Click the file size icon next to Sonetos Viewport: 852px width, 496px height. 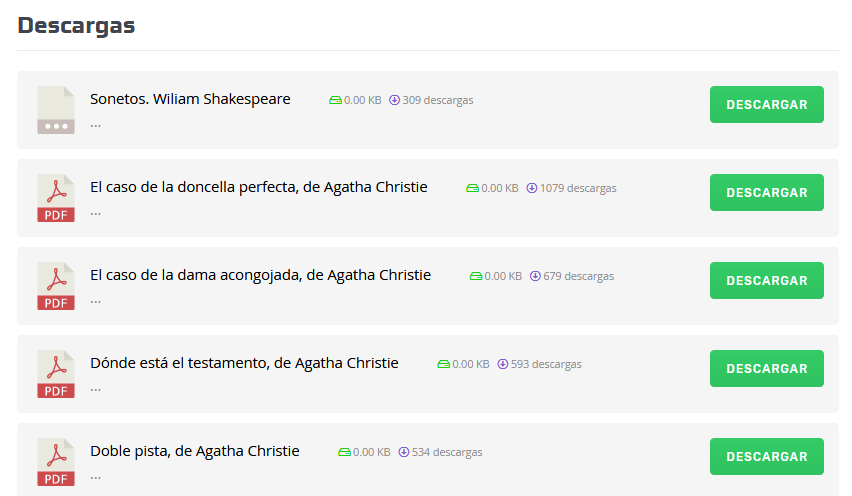coord(335,100)
